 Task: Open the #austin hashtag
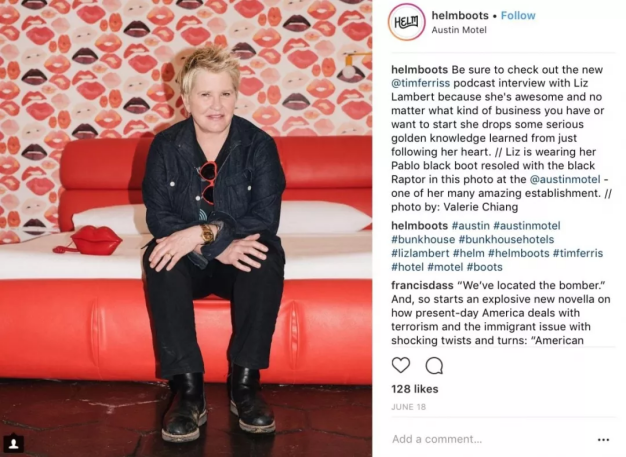470,226
